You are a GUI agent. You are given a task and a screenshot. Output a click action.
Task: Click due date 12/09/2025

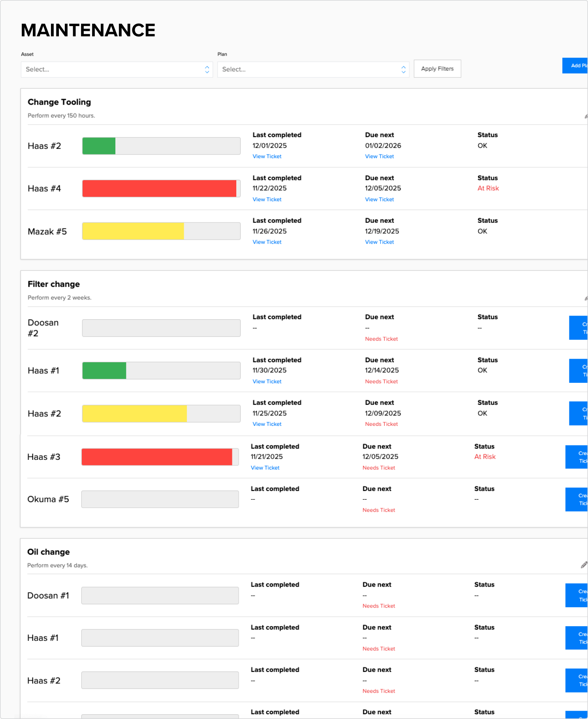(x=383, y=414)
